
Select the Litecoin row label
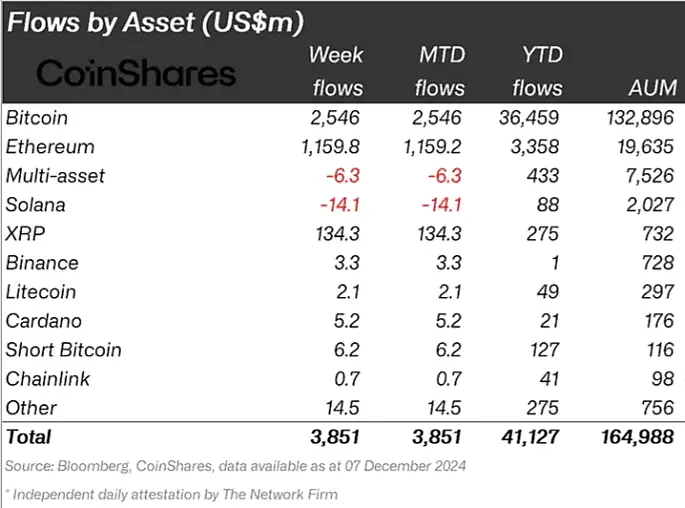coord(41,292)
